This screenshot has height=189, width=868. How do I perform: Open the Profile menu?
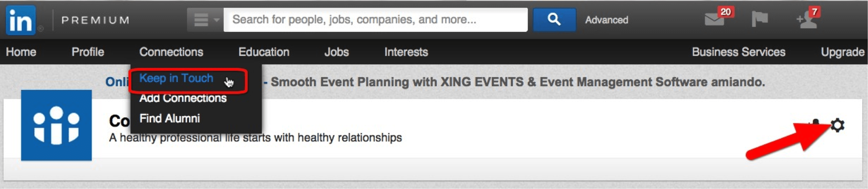pos(88,52)
